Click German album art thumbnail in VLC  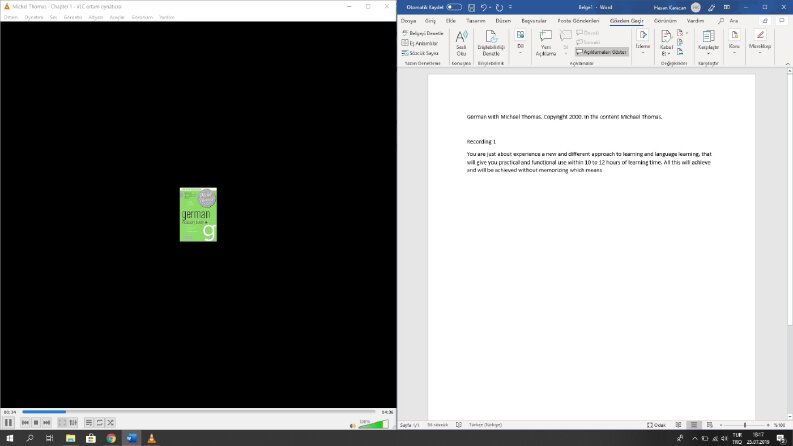[x=198, y=214]
